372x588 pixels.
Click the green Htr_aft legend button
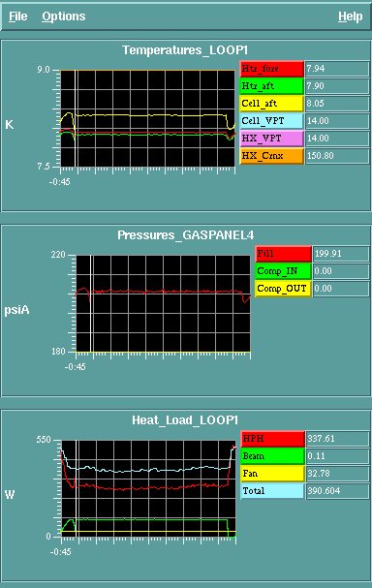pos(272,86)
